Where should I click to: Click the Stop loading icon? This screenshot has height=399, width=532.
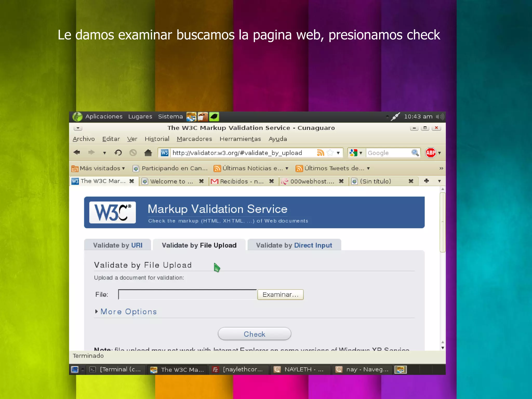click(x=133, y=152)
